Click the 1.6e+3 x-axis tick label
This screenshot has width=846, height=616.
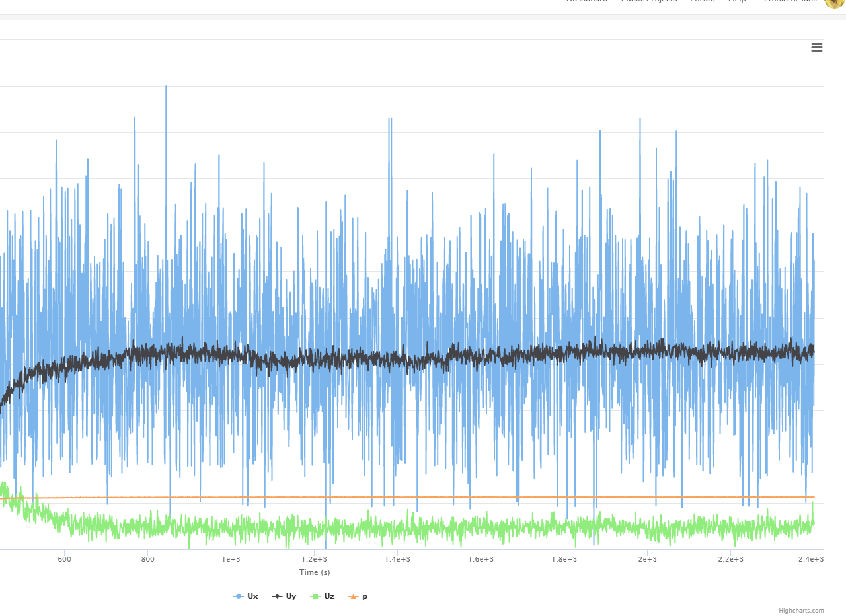point(481,559)
